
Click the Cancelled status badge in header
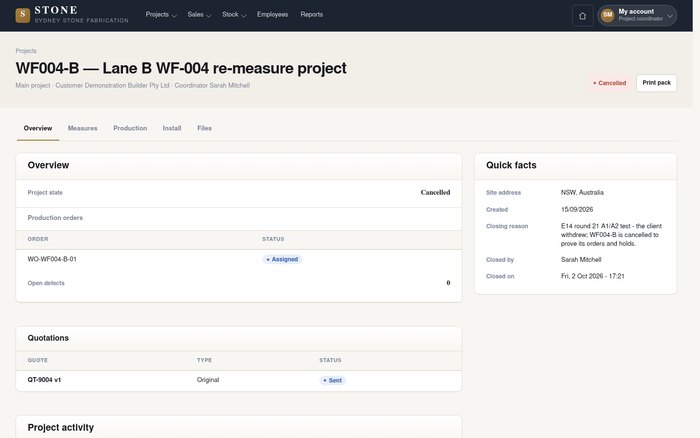pos(609,83)
